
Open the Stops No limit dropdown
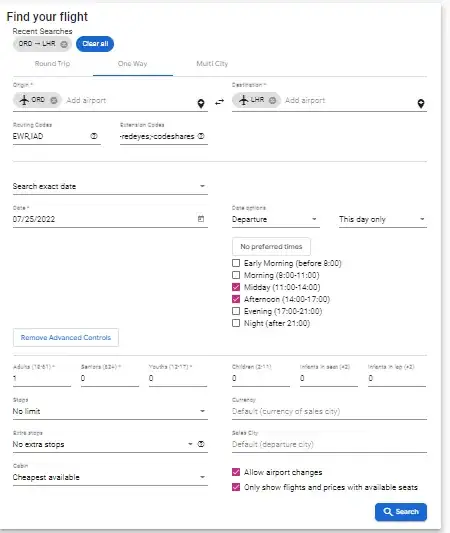click(110, 411)
